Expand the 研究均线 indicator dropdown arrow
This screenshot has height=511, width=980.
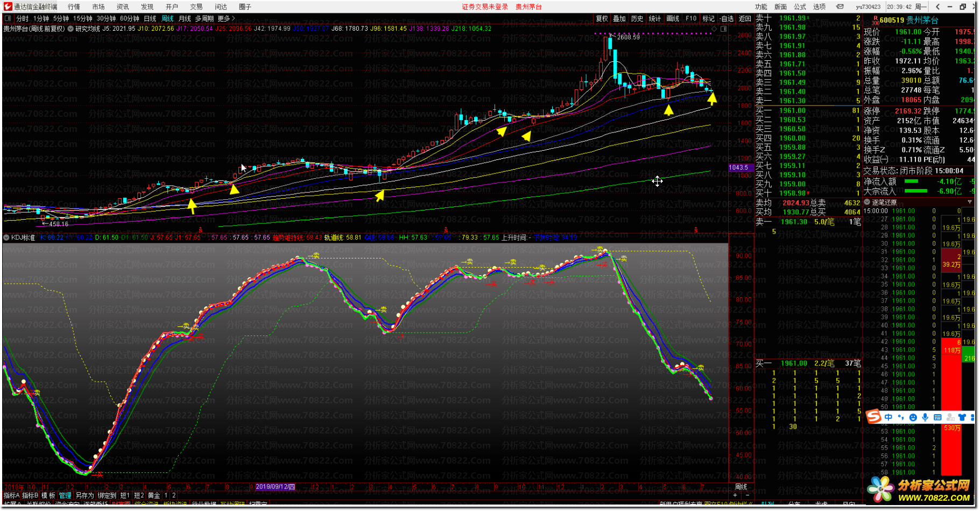coord(70,29)
